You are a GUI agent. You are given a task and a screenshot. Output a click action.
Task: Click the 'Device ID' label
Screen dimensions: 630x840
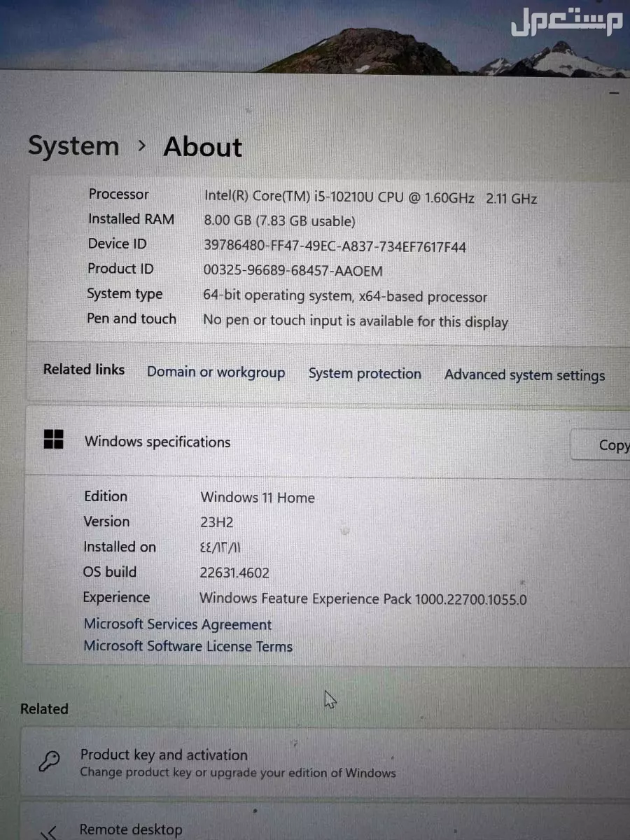(x=117, y=244)
